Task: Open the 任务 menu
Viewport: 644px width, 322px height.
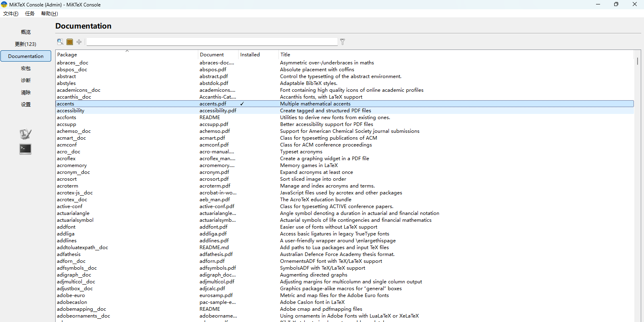Action: [30, 14]
